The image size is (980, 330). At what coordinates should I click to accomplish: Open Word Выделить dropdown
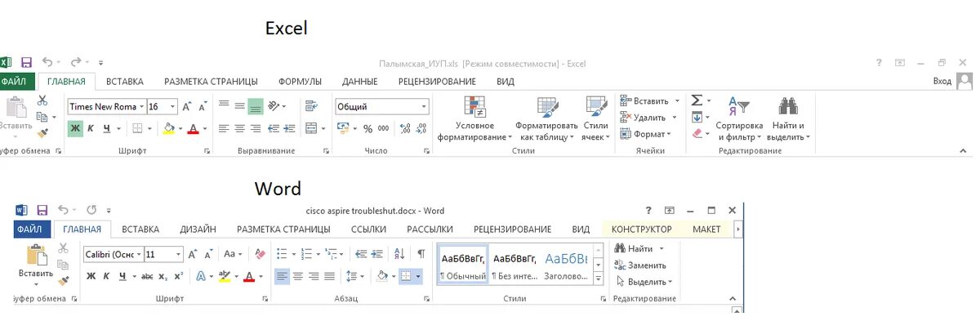pyautogui.click(x=644, y=282)
